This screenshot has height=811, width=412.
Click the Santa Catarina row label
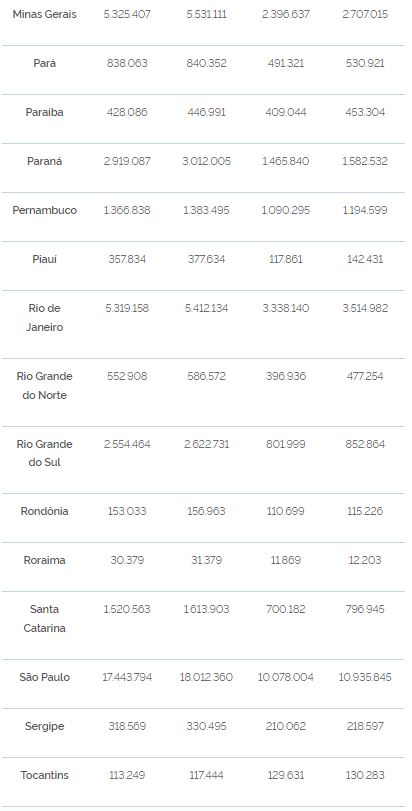[44, 619]
